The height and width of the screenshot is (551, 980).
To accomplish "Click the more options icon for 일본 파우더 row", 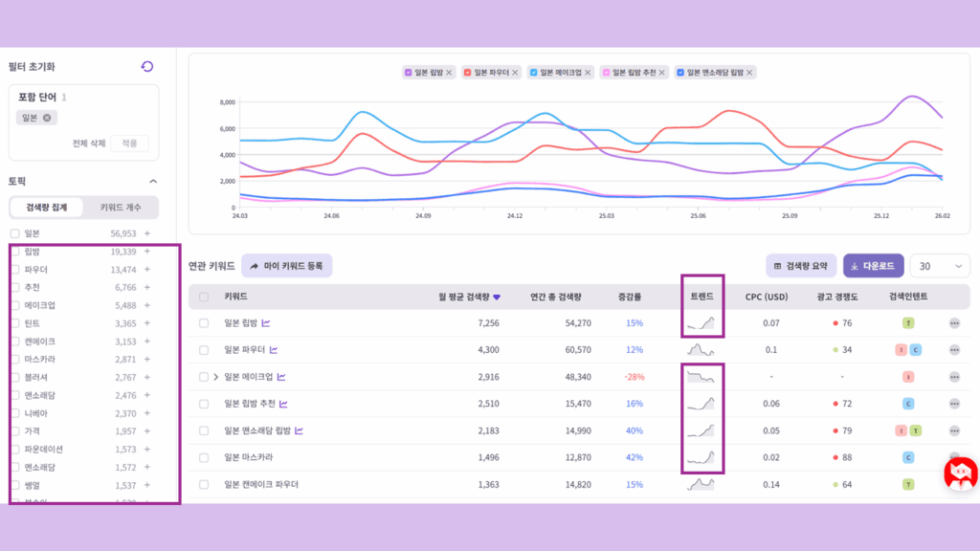I will click(x=954, y=350).
